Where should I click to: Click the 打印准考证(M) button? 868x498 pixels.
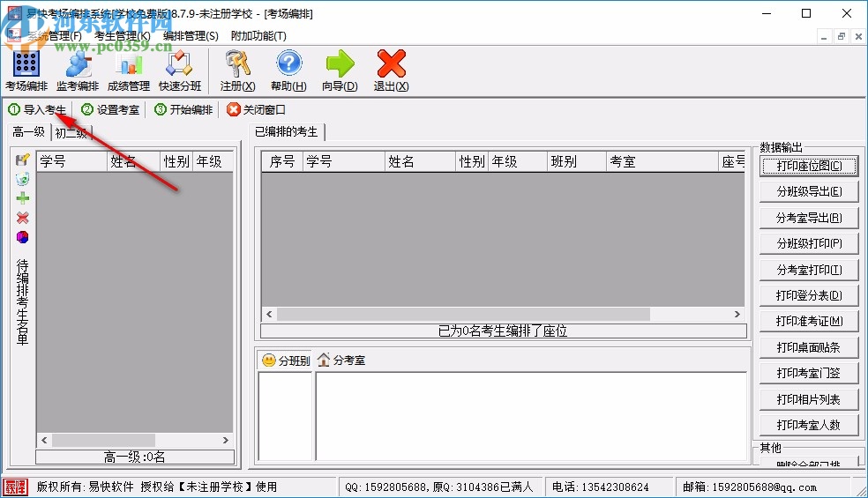809,321
